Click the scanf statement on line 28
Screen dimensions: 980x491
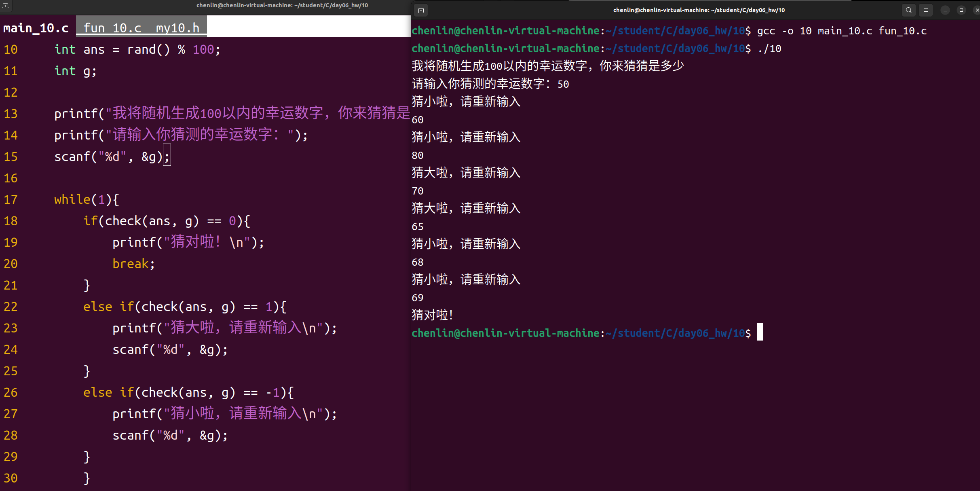point(170,435)
